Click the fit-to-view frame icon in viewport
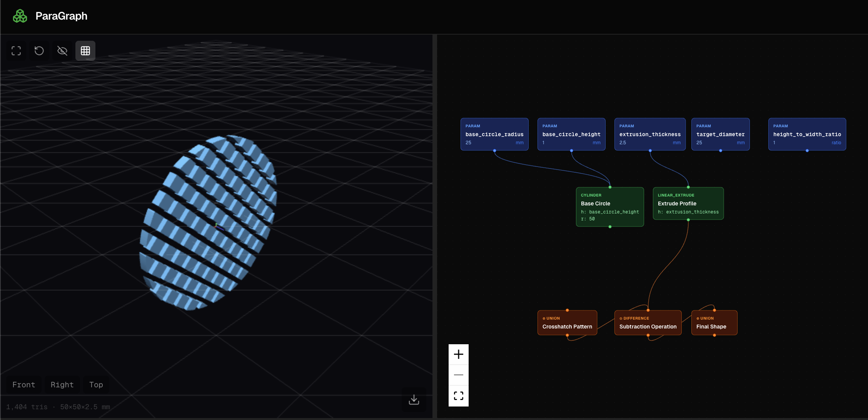 click(x=16, y=51)
